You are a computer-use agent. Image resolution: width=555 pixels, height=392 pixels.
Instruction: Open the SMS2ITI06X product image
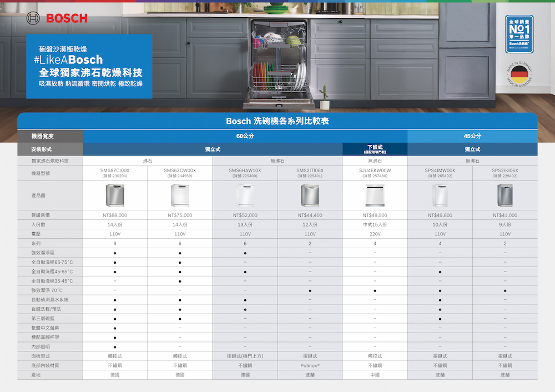[310, 195]
